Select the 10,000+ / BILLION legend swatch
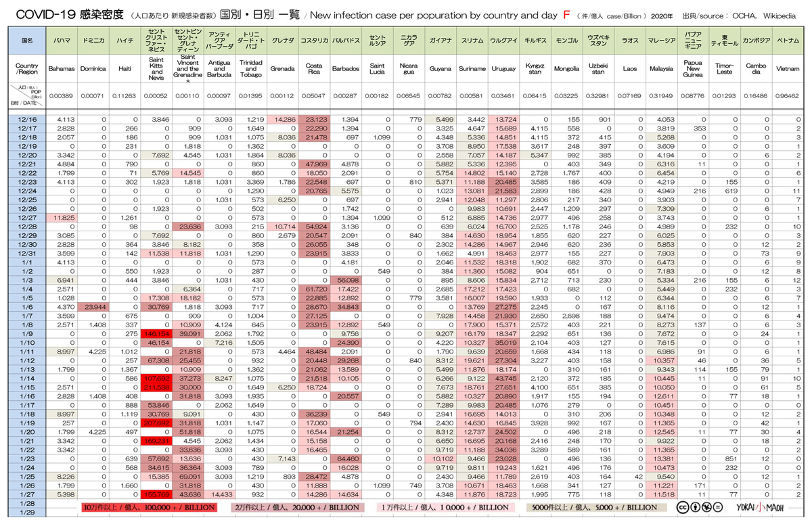 [446, 507]
